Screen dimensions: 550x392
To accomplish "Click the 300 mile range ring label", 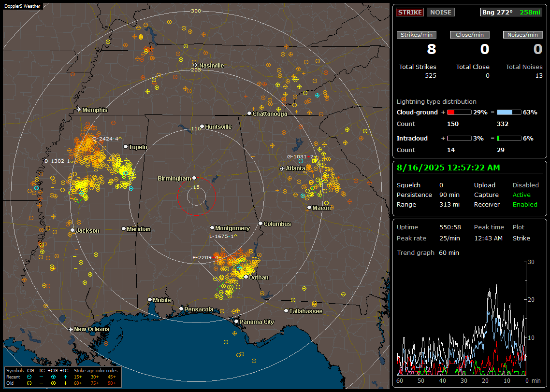I will pyautogui.click(x=196, y=11).
